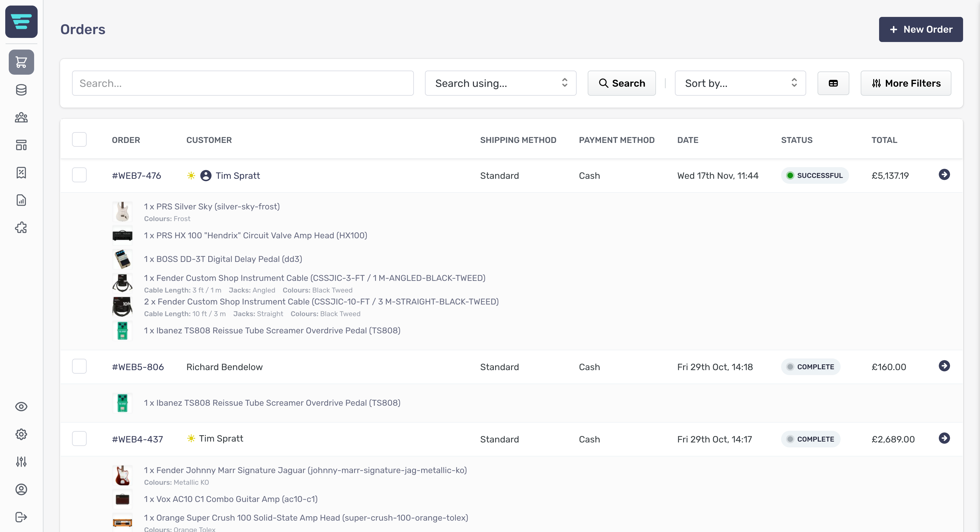Click the New Order button
Screen dimensions: 980x532
tap(921, 29)
